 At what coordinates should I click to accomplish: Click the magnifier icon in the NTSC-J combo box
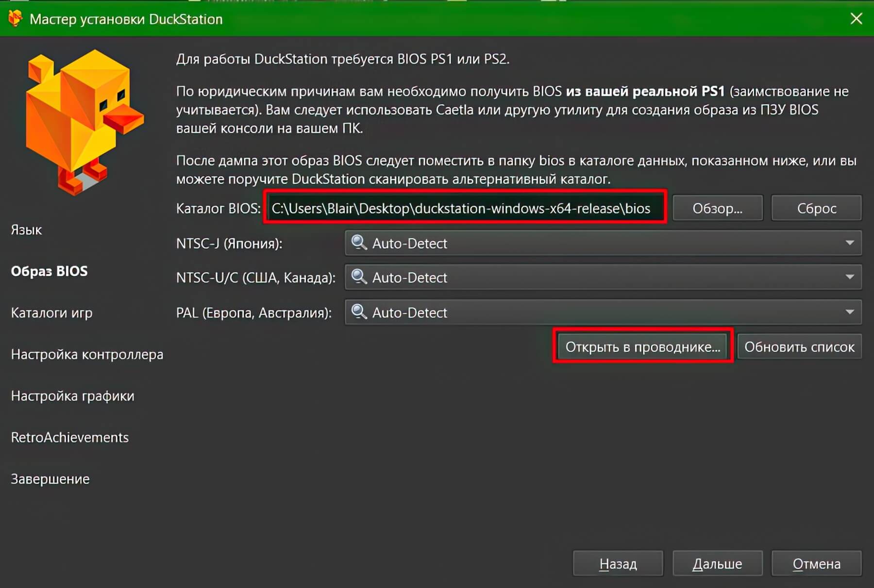pos(359,242)
